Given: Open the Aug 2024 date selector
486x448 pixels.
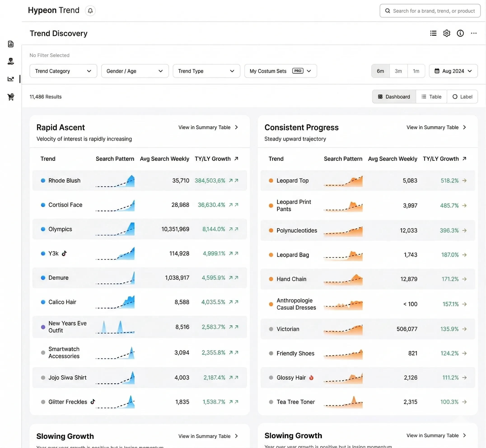Looking at the screenshot, I should click(453, 71).
